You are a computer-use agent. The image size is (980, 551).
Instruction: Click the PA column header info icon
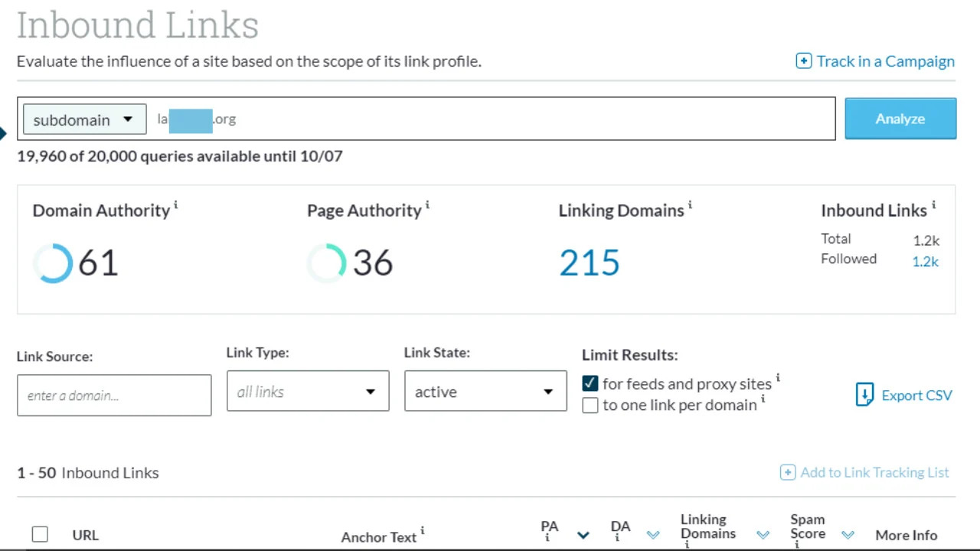point(548,538)
